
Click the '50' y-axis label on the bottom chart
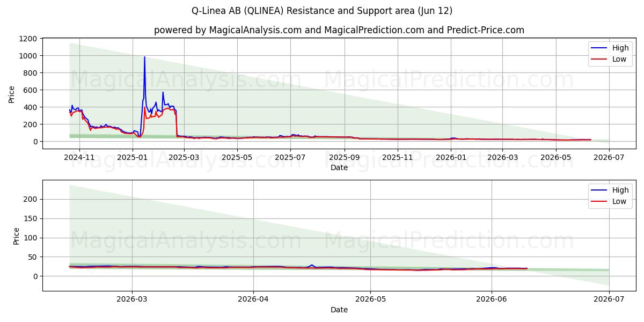point(33,257)
